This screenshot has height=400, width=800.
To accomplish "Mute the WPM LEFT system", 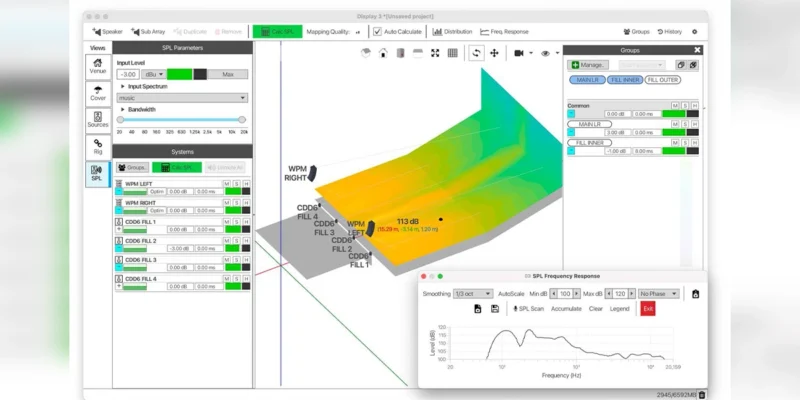I will [x=227, y=184].
